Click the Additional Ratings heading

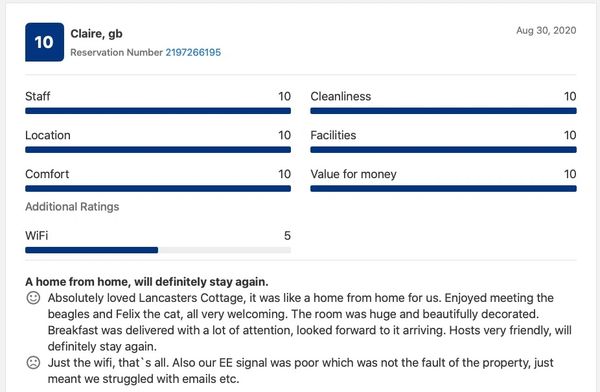tap(72, 207)
